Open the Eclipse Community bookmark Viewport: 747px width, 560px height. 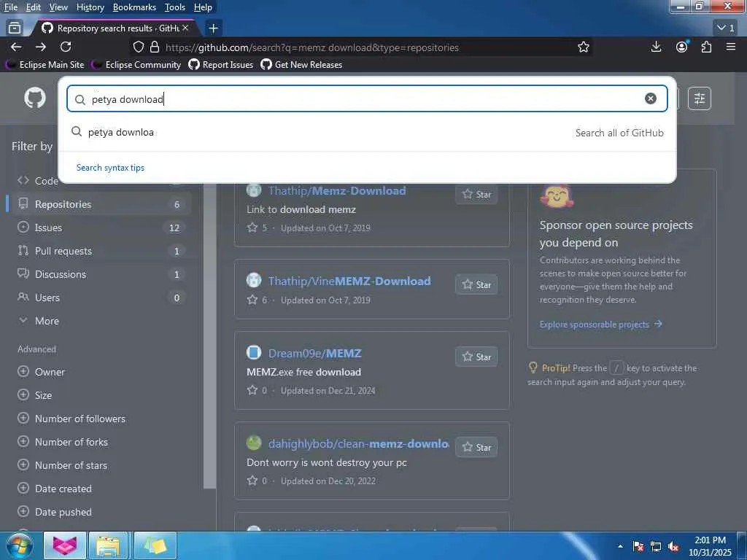136,64
